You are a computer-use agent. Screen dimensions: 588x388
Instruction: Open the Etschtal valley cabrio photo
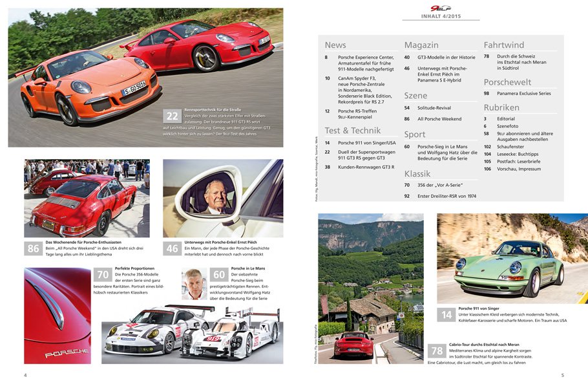(x=370, y=288)
